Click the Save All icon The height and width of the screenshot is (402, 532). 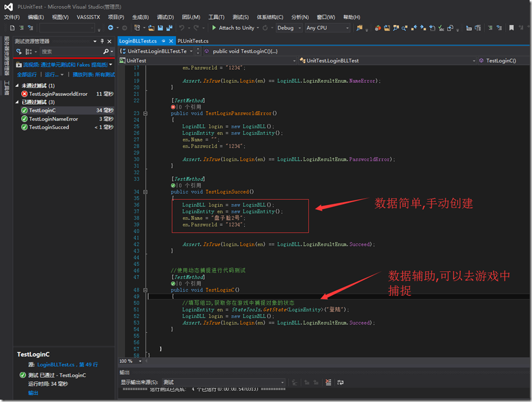pos(169,28)
